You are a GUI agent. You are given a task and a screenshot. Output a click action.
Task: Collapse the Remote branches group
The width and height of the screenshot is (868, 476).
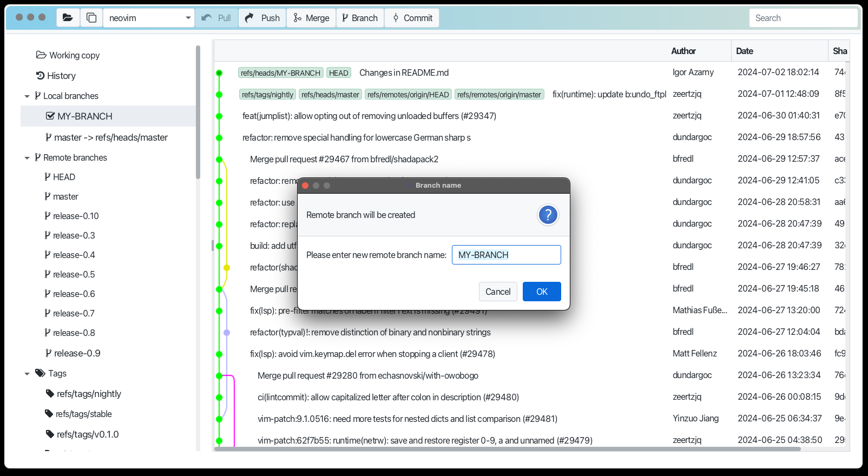[x=27, y=158]
